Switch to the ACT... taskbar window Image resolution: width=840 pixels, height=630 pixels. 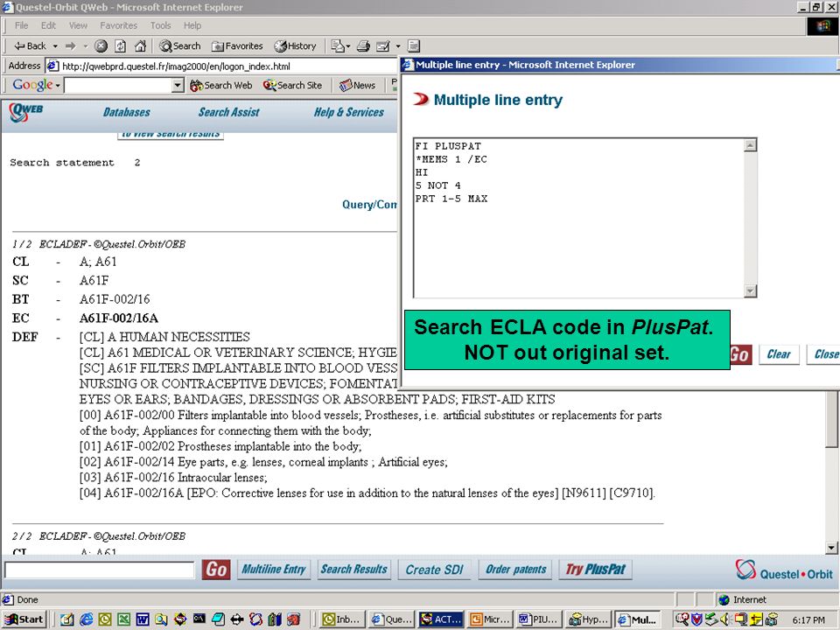(440, 619)
